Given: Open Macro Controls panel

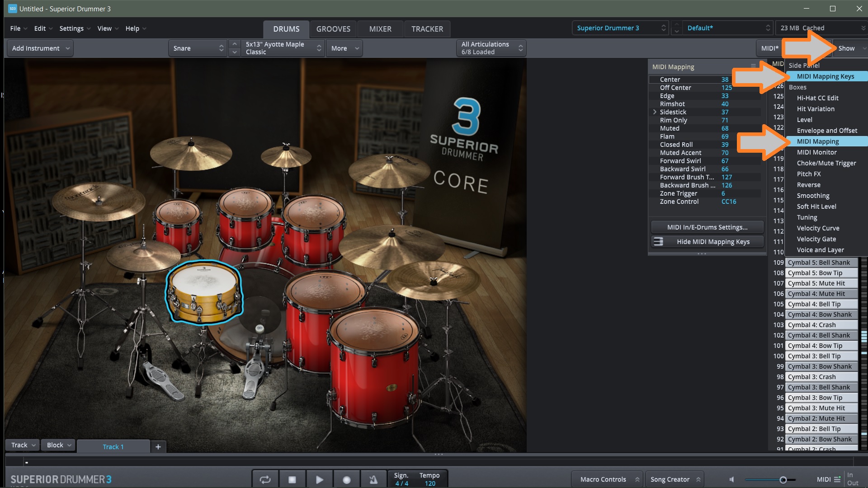Looking at the screenshot, I should point(606,479).
